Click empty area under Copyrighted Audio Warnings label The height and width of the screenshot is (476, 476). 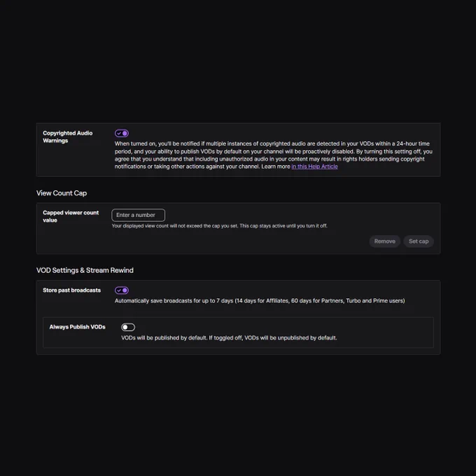click(x=73, y=160)
